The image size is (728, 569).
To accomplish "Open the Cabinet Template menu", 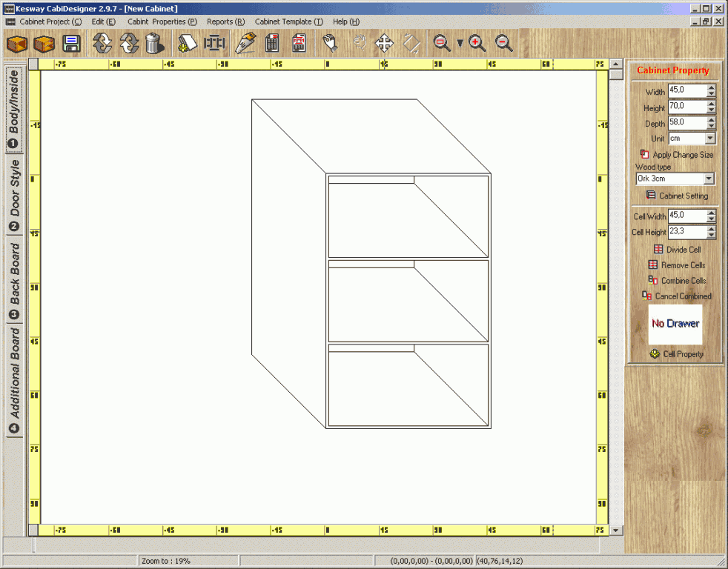I will pos(288,21).
